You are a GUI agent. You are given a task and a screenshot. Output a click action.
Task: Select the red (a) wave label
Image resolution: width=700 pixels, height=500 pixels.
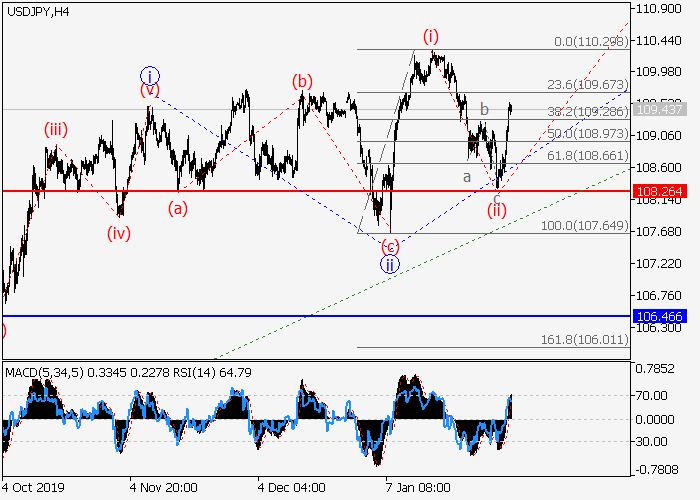pos(177,208)
